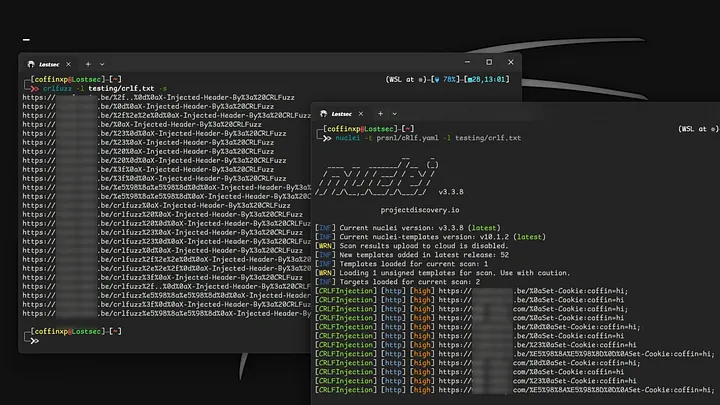Image resolution: width=720 pixels, height=405 pixels.
Task: Click 'New templates added in latest release: 52' line
Action: click(412, 255)
